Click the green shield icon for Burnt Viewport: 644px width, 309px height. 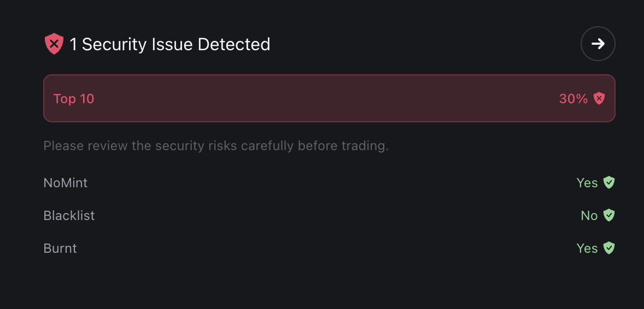pos(609,248)
